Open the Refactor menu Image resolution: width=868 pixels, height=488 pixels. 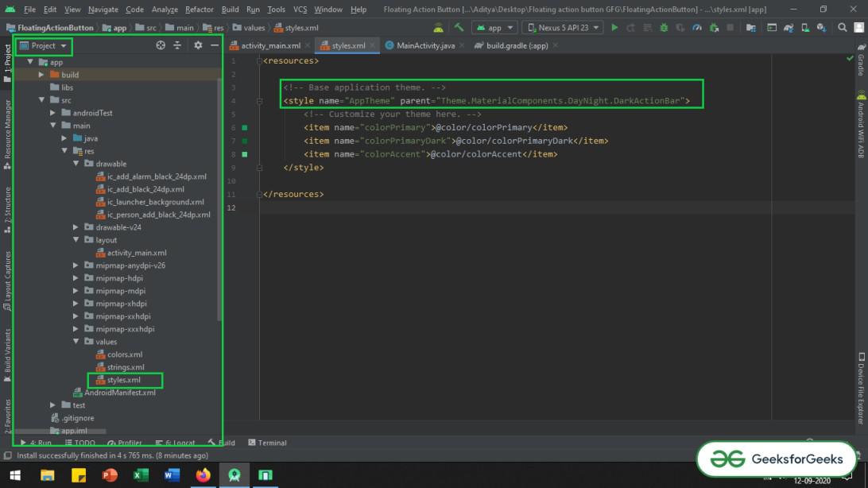(x=199, y=10)
